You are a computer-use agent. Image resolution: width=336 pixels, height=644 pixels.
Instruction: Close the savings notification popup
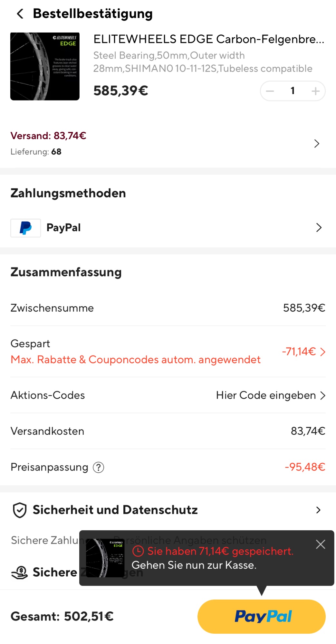pos(320,544)
